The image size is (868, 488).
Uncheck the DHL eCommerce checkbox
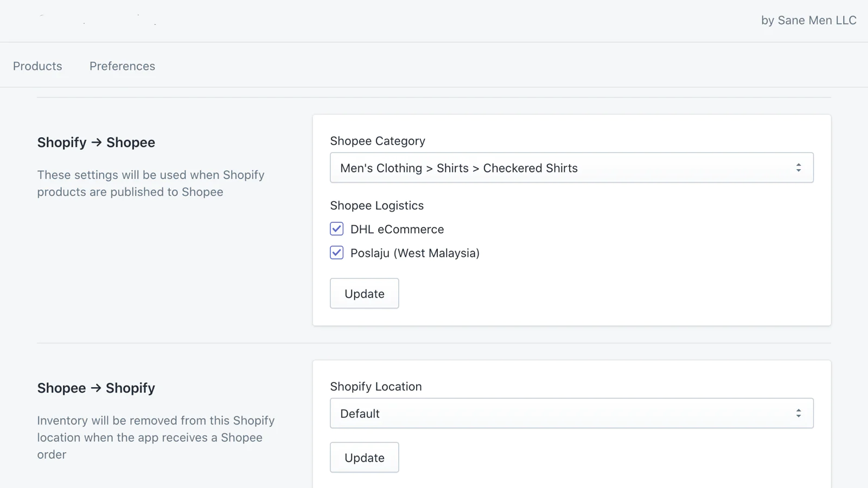(337, 229)
